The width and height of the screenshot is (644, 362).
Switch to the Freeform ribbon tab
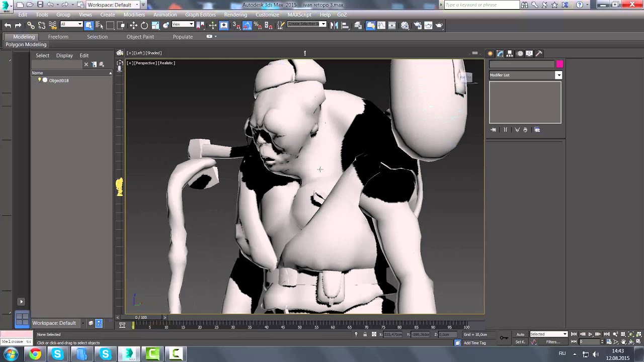(58, 37)
